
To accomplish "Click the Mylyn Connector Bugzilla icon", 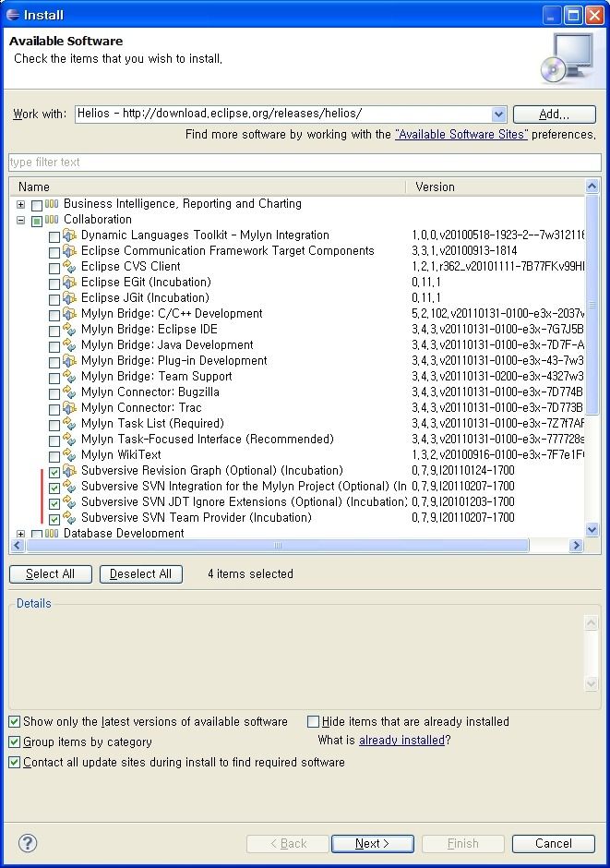I will (x=69, y=392).
